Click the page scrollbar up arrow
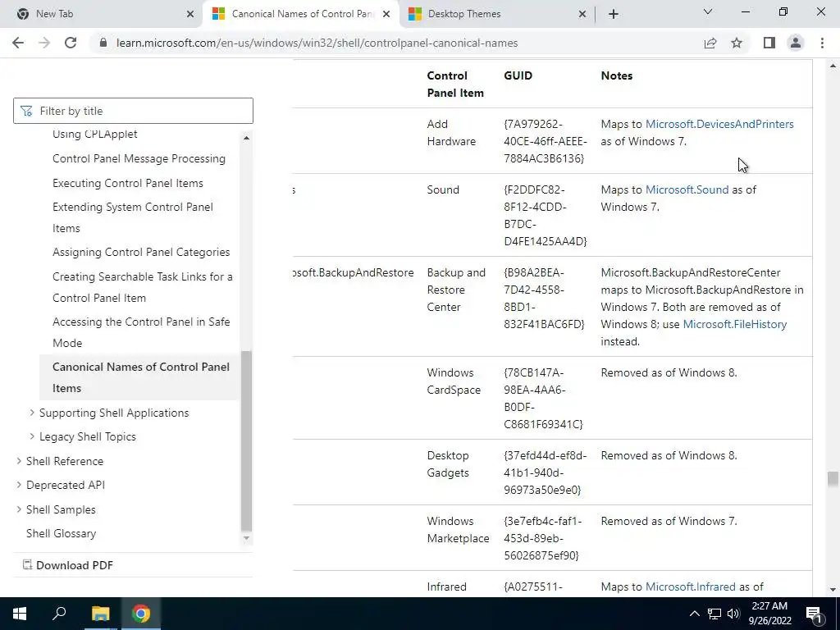This screenshot has height=630, width=840. (833, 66)
